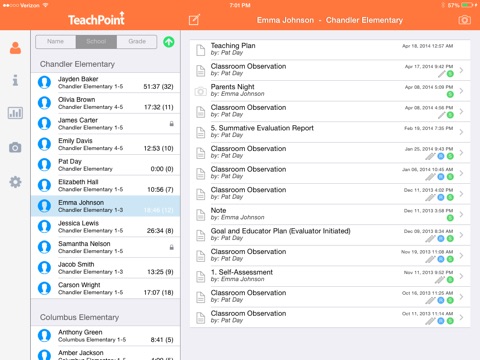Image resolution: width=480 pixels, height=360 pixels.
Task: Tap Anthony Green's avatar icon
Action: point(44,336)
